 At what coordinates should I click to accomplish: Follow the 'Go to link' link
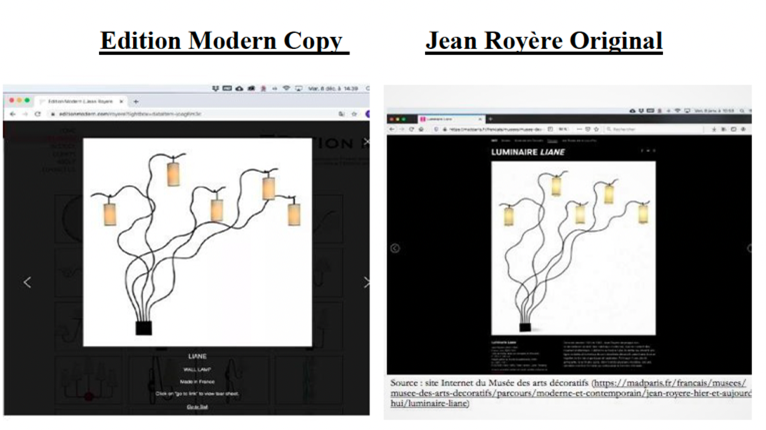point(197,407)
